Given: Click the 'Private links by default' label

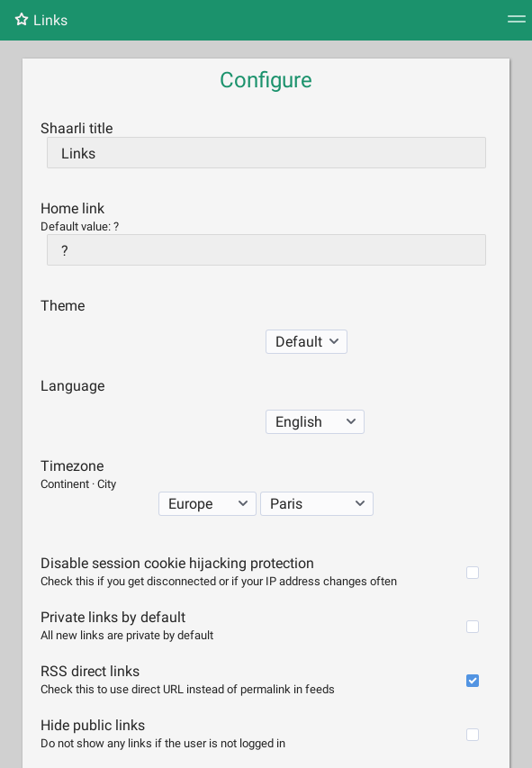Looking at the screenshot, I should click(x=113, y=617).
